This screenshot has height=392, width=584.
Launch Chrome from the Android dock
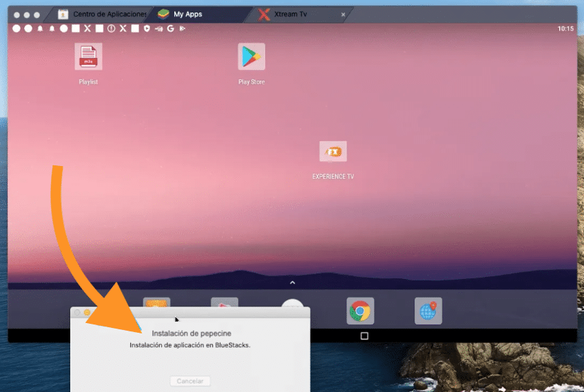360,311
